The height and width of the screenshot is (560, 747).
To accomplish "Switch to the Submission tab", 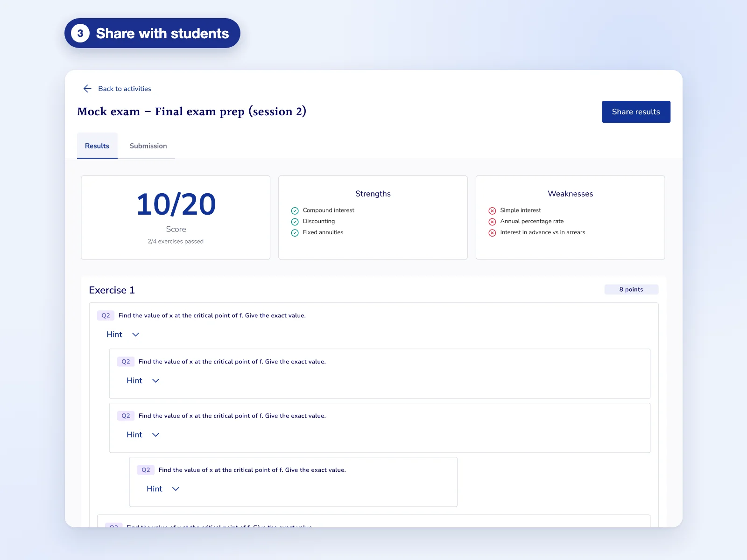I will [148, 146].
